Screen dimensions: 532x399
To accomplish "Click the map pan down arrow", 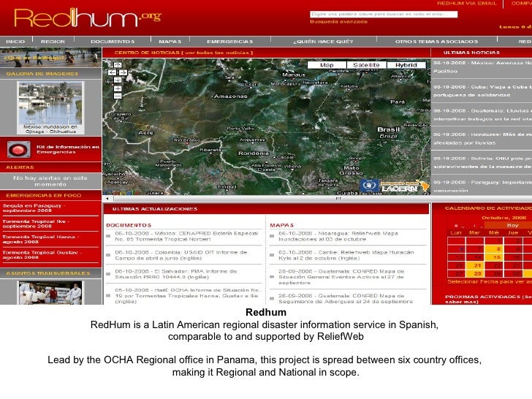I will (118, 80).
